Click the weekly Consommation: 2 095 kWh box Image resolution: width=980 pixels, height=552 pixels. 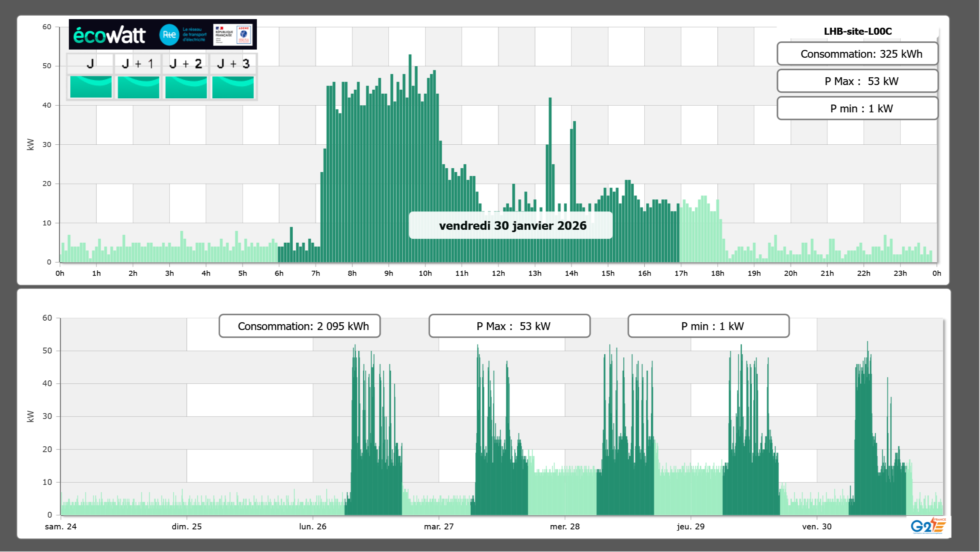(x=299, y=326)
